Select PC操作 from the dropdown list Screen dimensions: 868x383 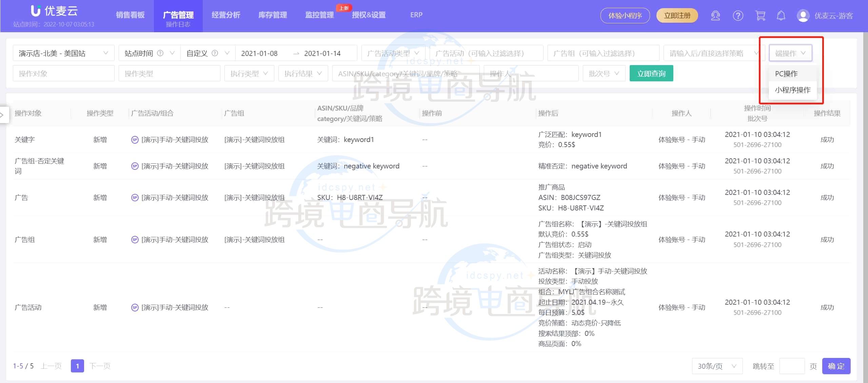point(786,74)
